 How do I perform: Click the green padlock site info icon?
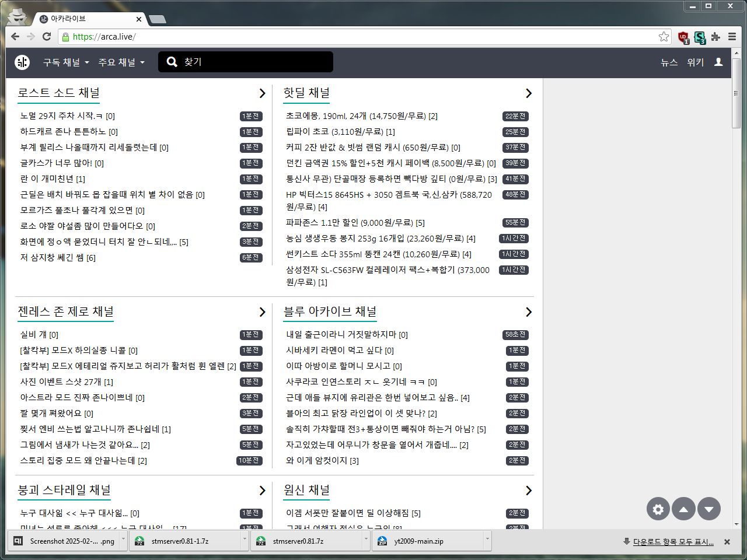point(65,37)
